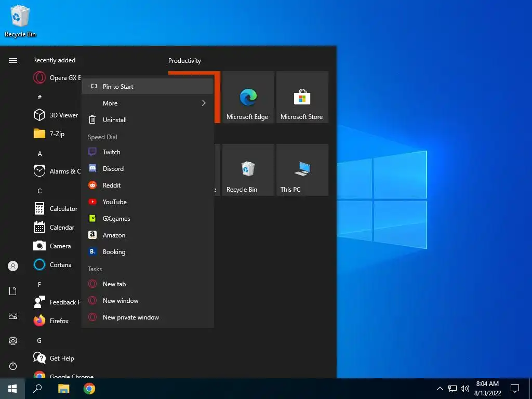Screen dimensions: 532x399
Task: Jump to letter A section header
Action: point(39,154)
